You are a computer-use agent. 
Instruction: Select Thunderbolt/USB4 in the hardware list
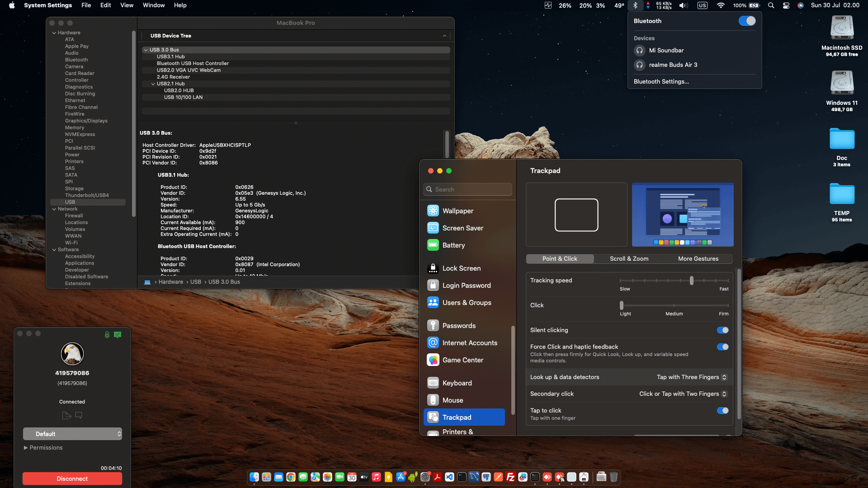(x=87, y=195)
